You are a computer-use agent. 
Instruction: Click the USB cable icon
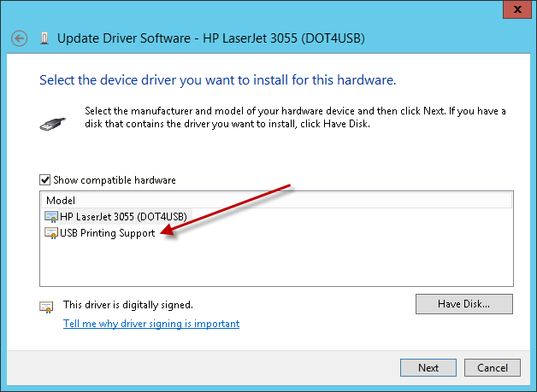pos(54,121)
